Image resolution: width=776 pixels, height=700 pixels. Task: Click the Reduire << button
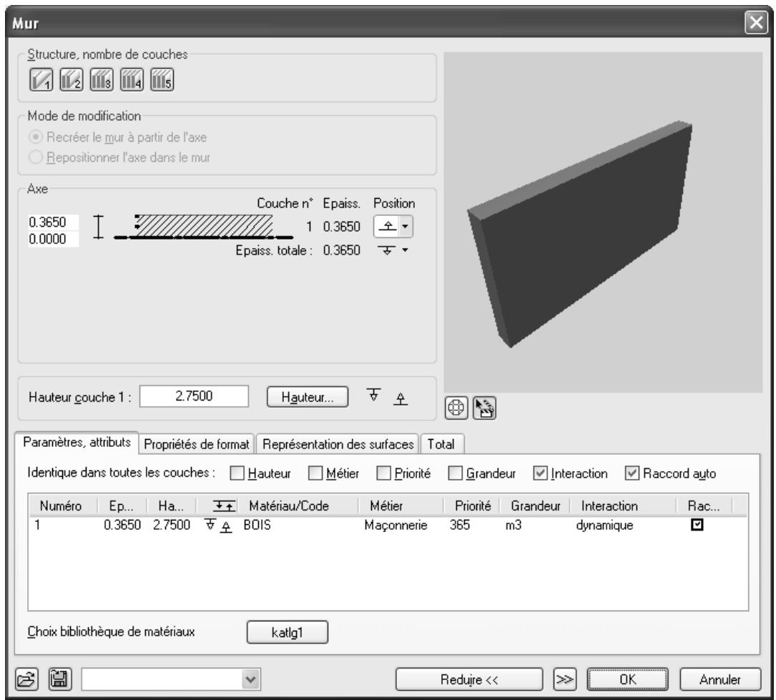[x=469, y=680]
